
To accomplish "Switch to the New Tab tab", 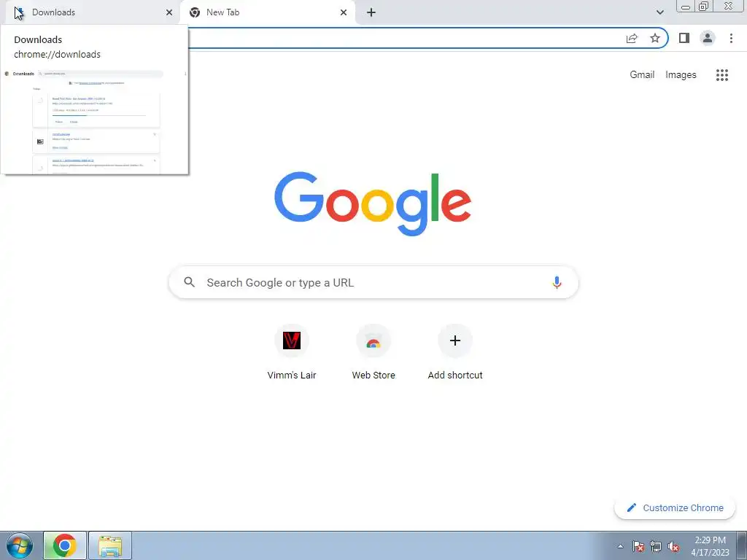I will pyautogui.click(x=267, y=12).
